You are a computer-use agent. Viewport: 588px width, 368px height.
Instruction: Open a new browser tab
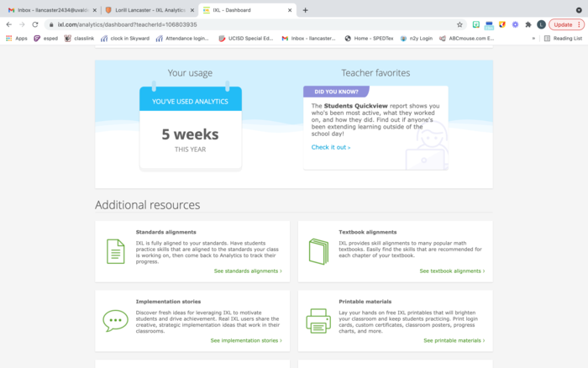pyautogui.click(x=305, y=10)
